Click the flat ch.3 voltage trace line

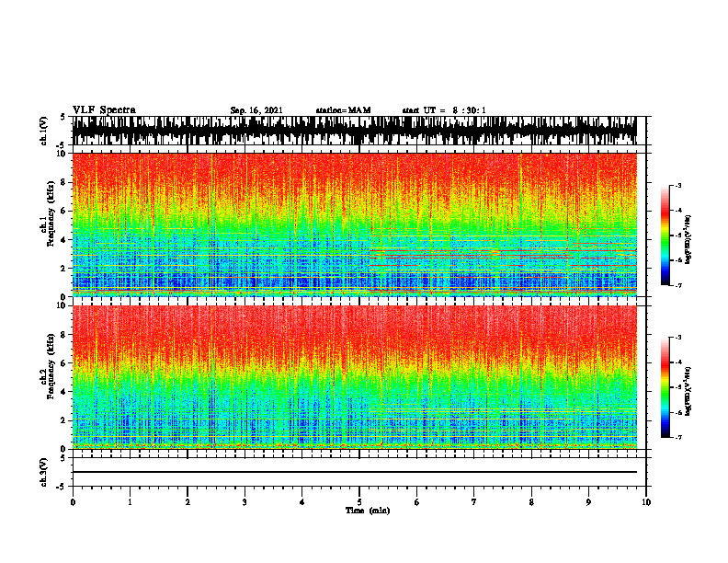coord(354,472)
